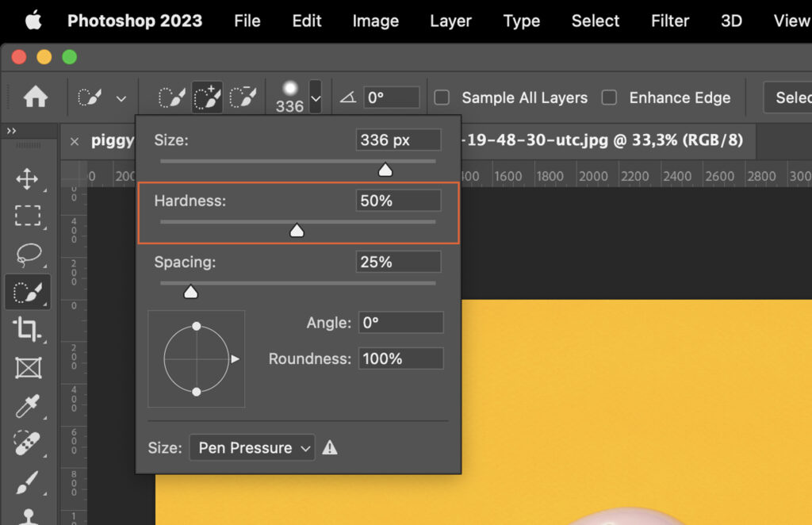The width and height of the screenshot is (812, 525).
Task: Select the Crop tool
Action: tap(28, 329)
